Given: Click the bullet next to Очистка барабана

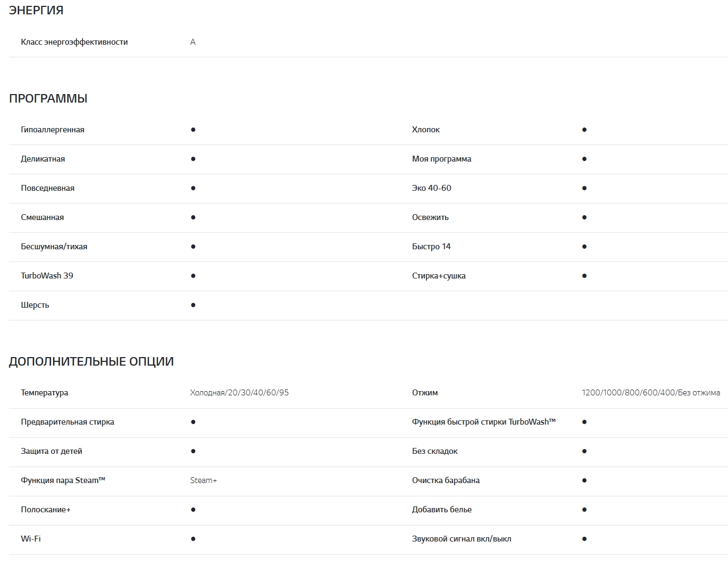Looking at the screenshot, I should [584, 480].
